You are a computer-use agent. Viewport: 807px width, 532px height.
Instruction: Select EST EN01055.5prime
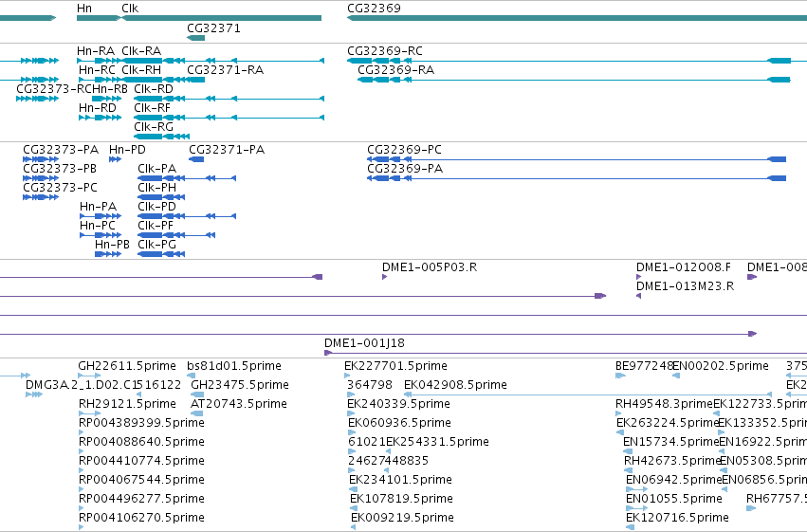(x=674, y=500)
